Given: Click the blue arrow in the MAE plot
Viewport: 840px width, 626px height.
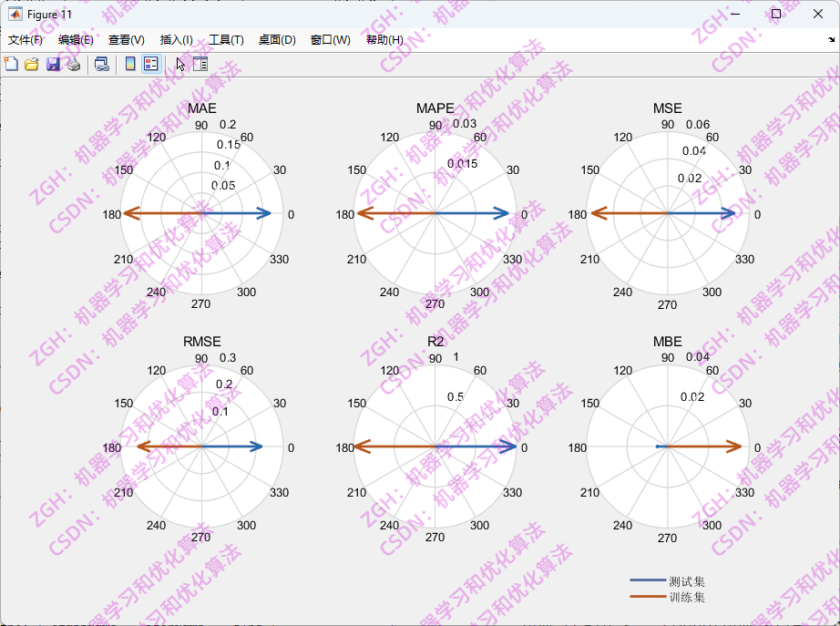Looking at the screenshot, I should click(236, 213).
